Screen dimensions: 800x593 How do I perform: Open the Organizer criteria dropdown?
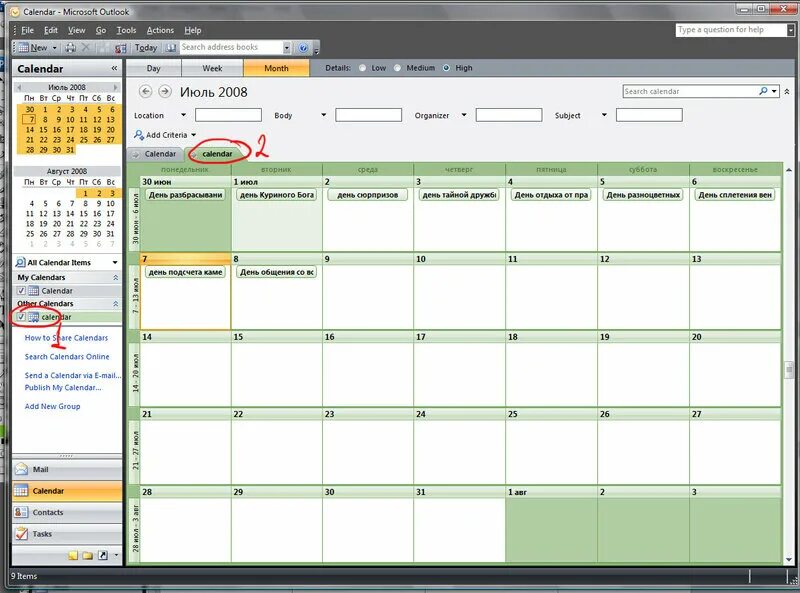[464, 115]
